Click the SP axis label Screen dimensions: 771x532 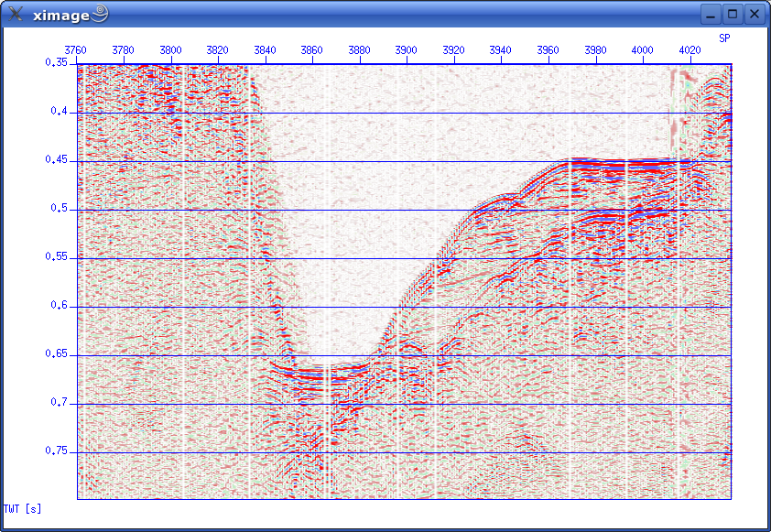tap(724, 38)
